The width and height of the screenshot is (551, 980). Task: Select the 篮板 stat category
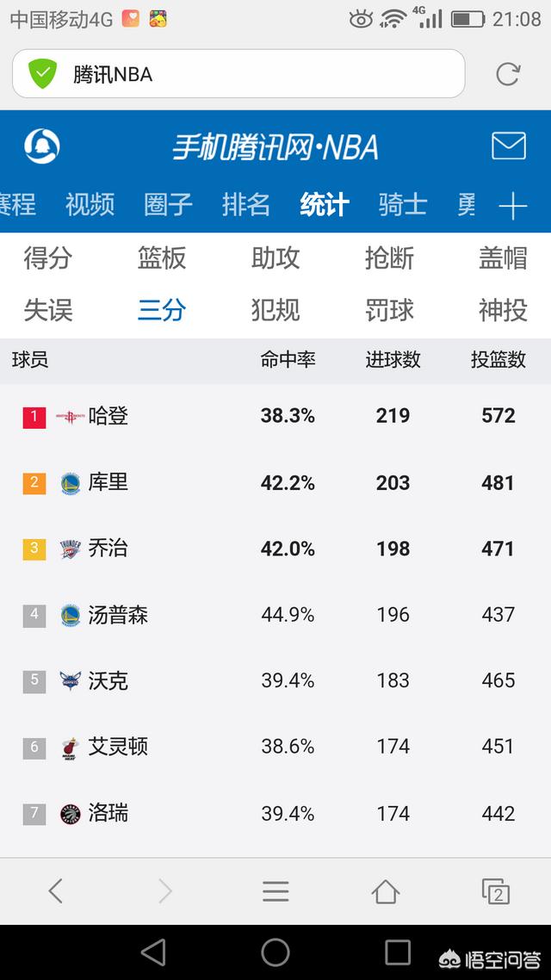pos(161,258)
